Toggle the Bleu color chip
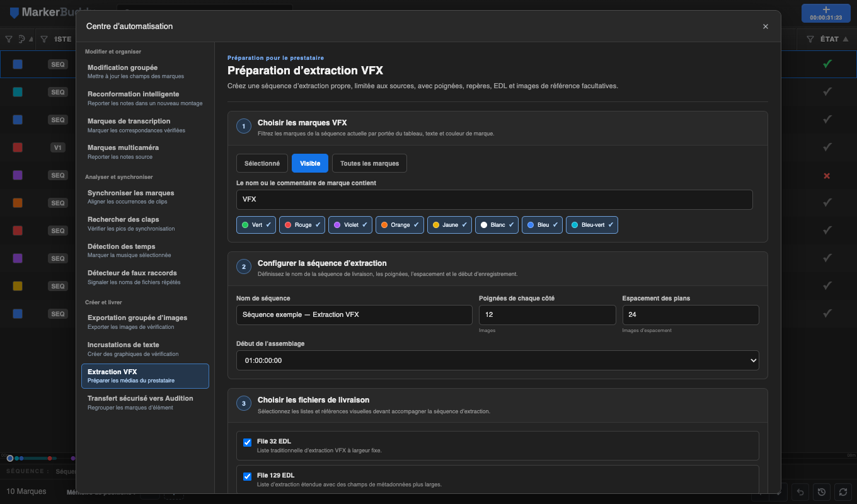857x504 pixels. point(542,225)
